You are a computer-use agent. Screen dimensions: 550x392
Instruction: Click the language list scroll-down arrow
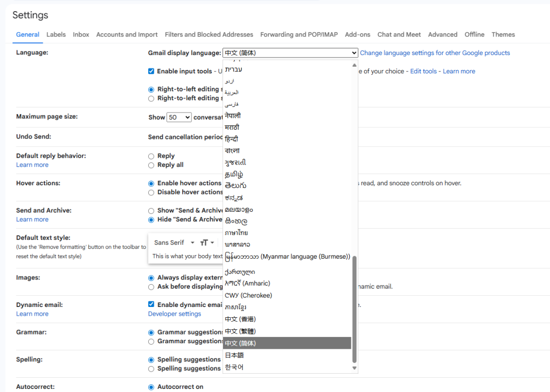354,368
